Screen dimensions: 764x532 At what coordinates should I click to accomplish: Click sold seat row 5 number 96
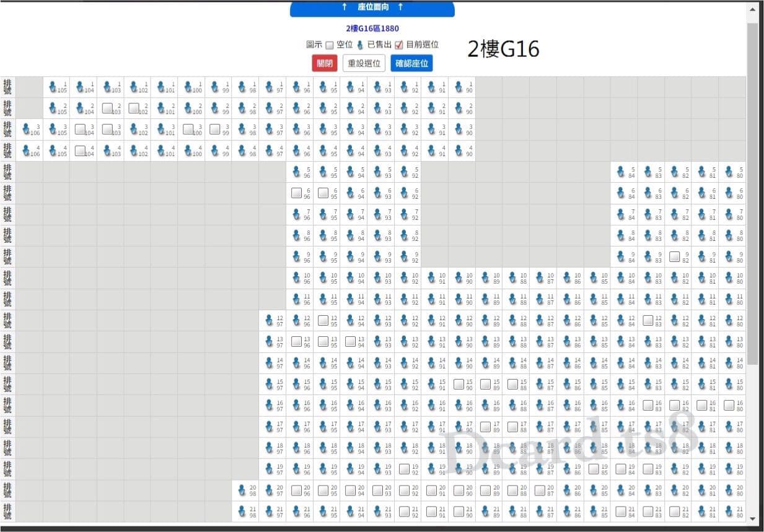pyautogui.click(x=296, y=172)
